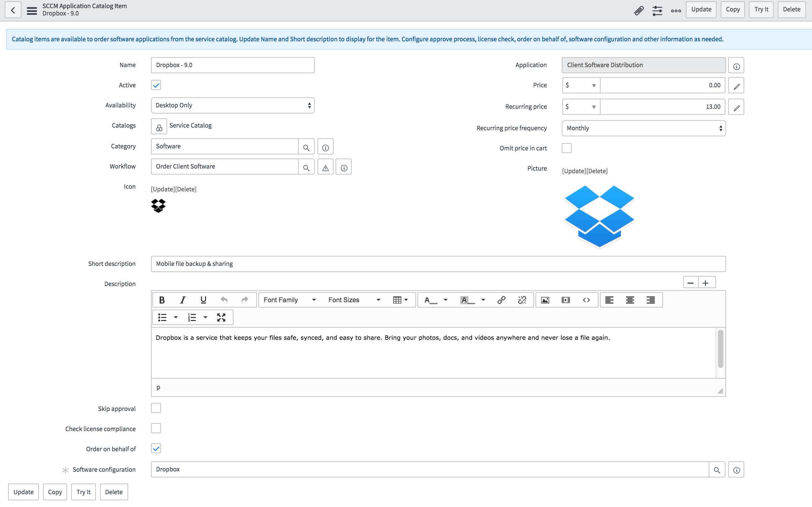Click the Workflow warning triangle icon
The height and width of the screenshot is (507, 812).
tap(325, 167)
